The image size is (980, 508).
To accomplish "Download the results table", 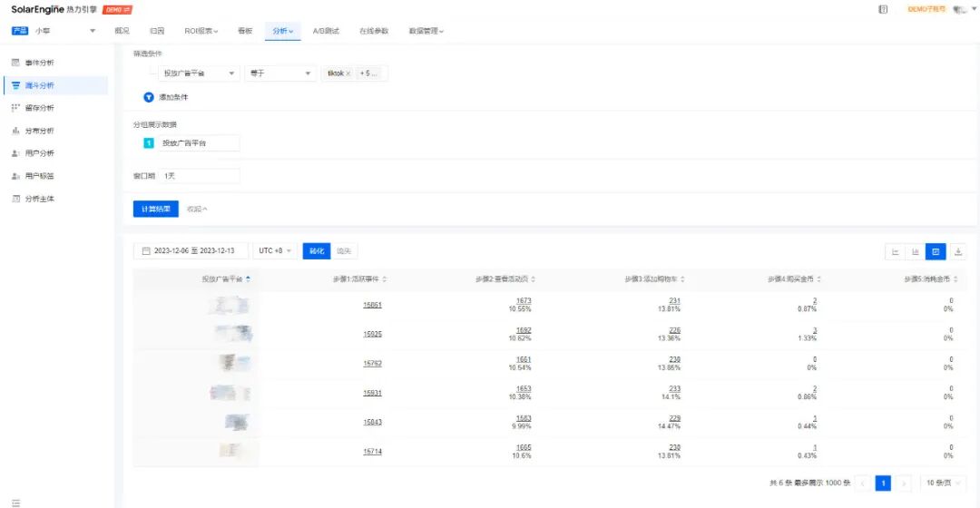I will 958,252.
